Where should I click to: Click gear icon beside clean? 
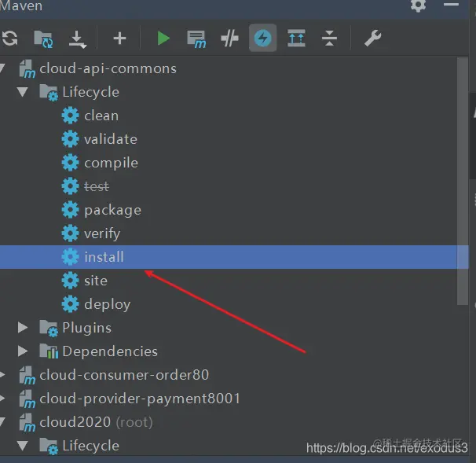[70, 116]
